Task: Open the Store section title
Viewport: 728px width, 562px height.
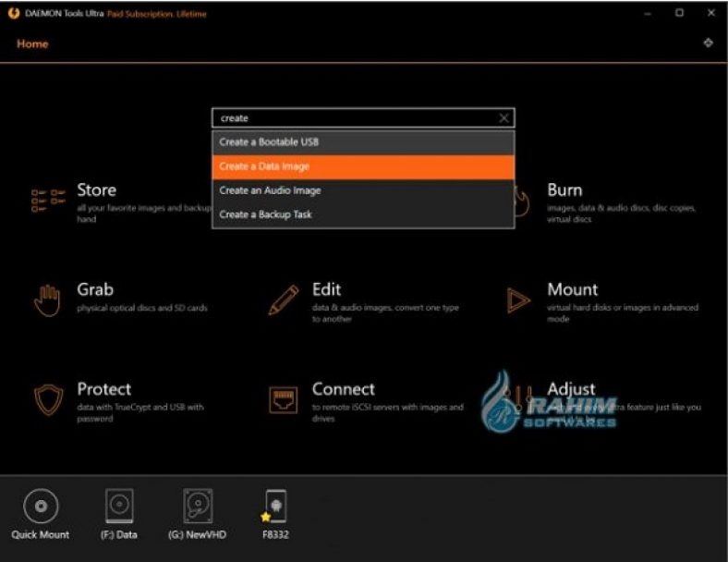Action: click(x=97, y=190)
